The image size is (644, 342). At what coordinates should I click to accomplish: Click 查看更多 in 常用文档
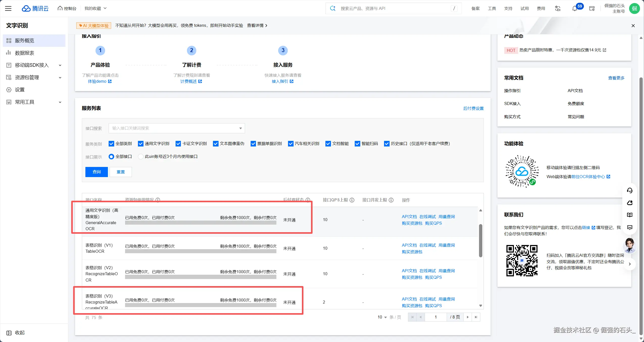click(x=616, y=78)
